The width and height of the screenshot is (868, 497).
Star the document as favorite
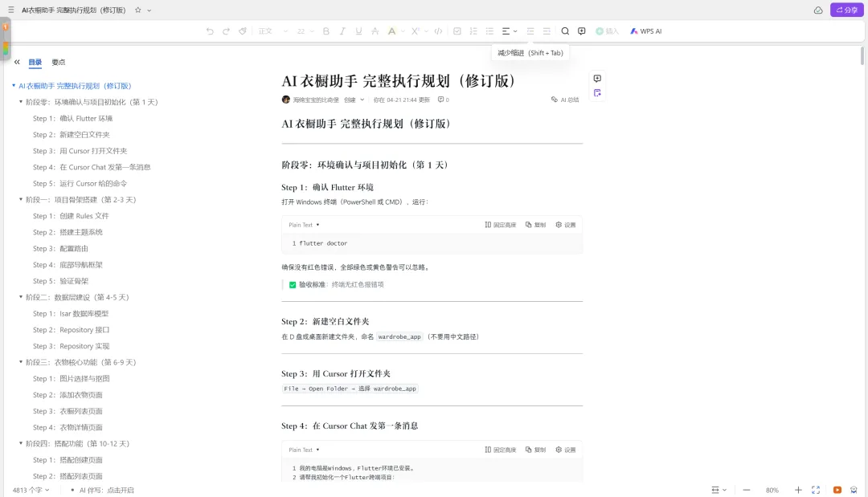click(138, 10)
